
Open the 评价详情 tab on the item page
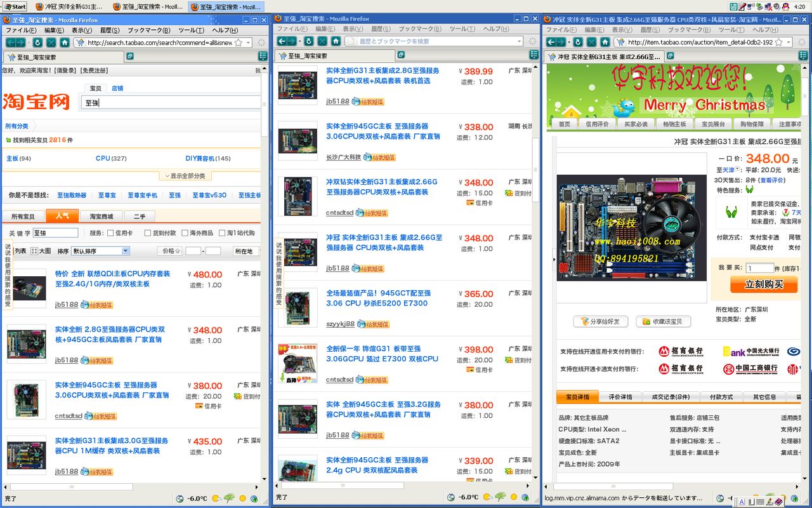coord(620,397)
